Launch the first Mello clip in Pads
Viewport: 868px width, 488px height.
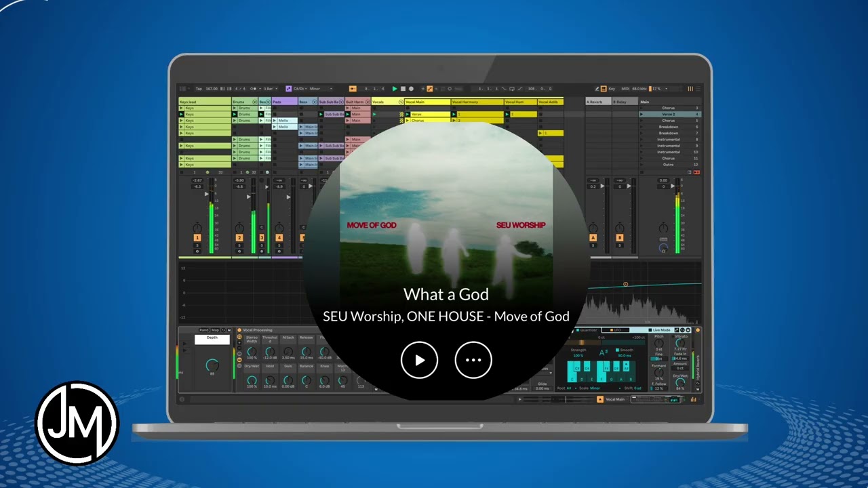[274, 121]
